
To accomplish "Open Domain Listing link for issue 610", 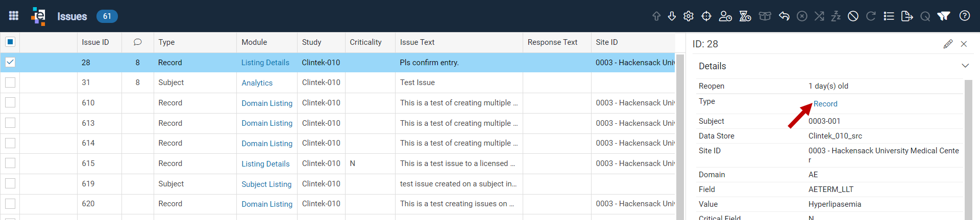I will (x=267, y=103).
